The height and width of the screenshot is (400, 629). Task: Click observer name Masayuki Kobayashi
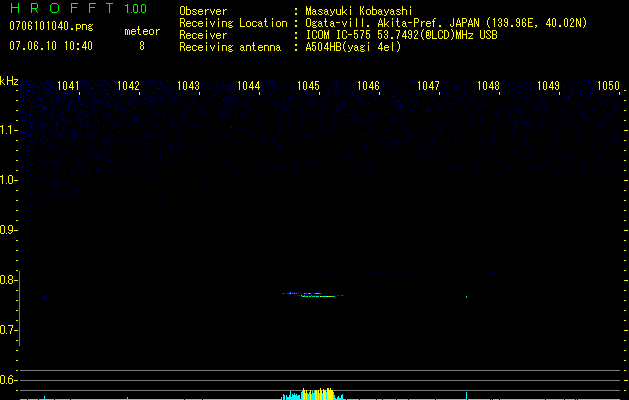click(x=359, y=11)
